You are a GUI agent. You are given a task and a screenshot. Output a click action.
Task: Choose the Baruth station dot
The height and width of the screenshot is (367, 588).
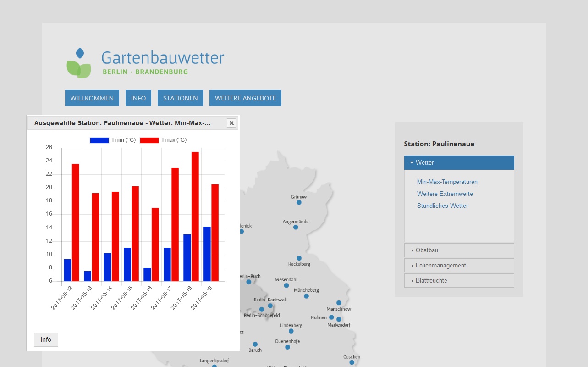click(x=255, y=344)
